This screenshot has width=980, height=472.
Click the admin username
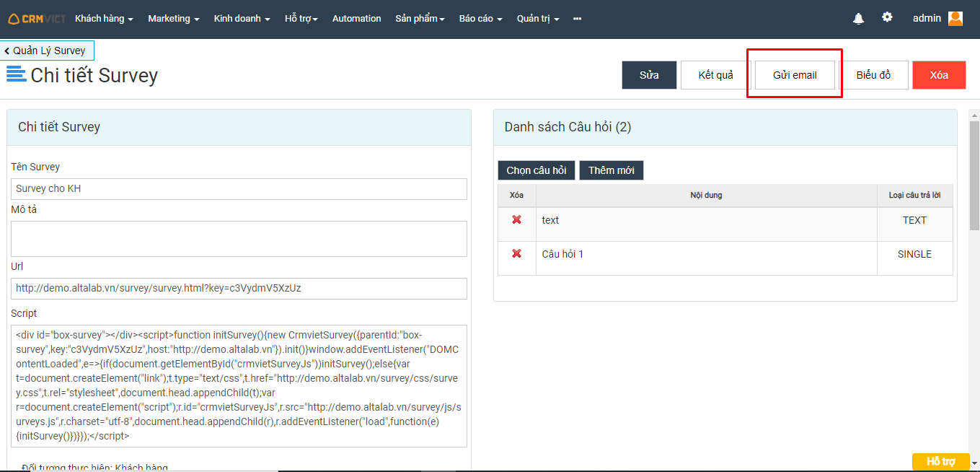(927, 19)
